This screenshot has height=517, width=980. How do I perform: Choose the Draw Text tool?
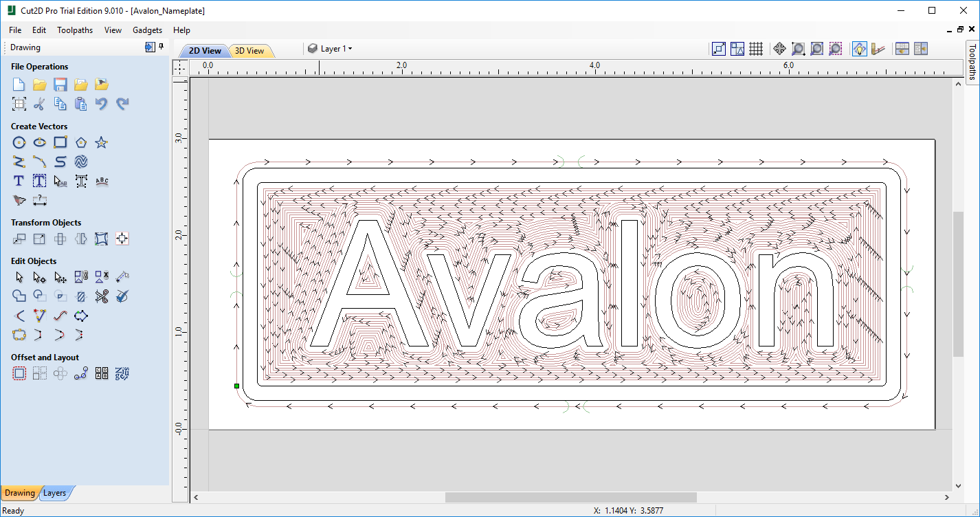coord(19,181)
